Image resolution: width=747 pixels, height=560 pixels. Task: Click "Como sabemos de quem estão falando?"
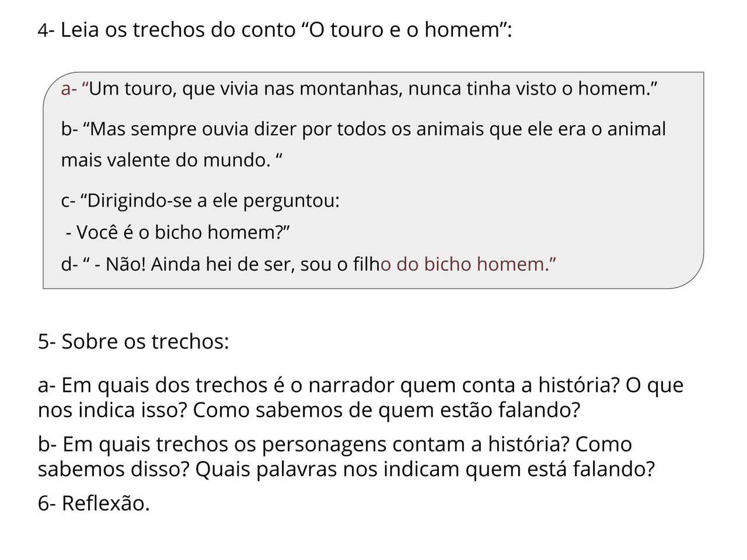pyautogui.click(x=386, y=410)
